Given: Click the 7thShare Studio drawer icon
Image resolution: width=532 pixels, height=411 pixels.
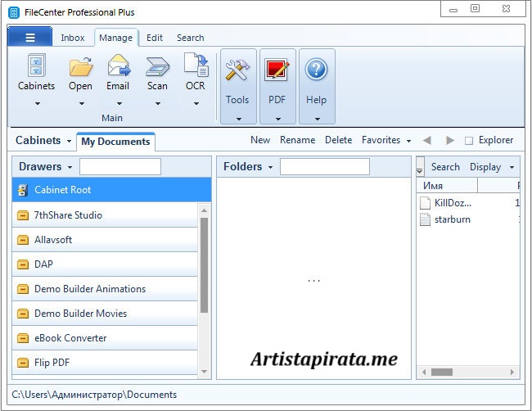Looking at the screenshot, I should point(23,215).
